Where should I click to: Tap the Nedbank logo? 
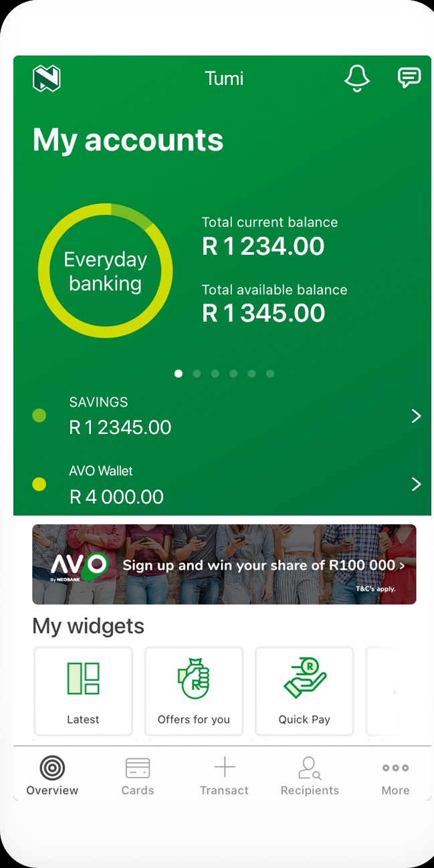pyautogui.click(x=47, y=78)
